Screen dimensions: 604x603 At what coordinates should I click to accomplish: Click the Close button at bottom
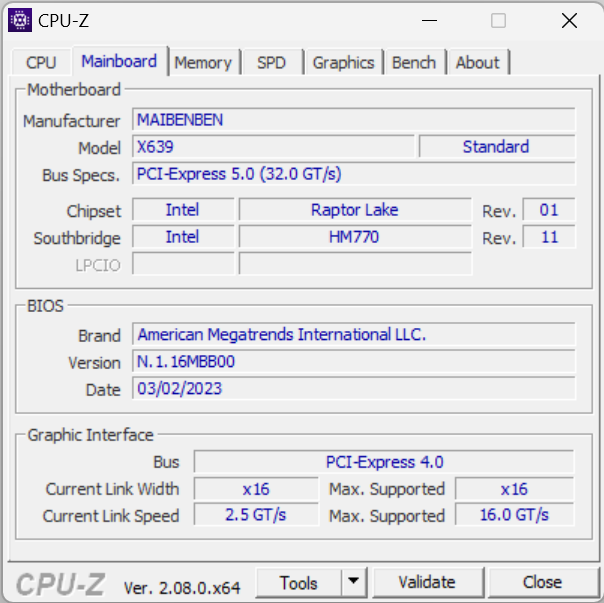point(542,582)
